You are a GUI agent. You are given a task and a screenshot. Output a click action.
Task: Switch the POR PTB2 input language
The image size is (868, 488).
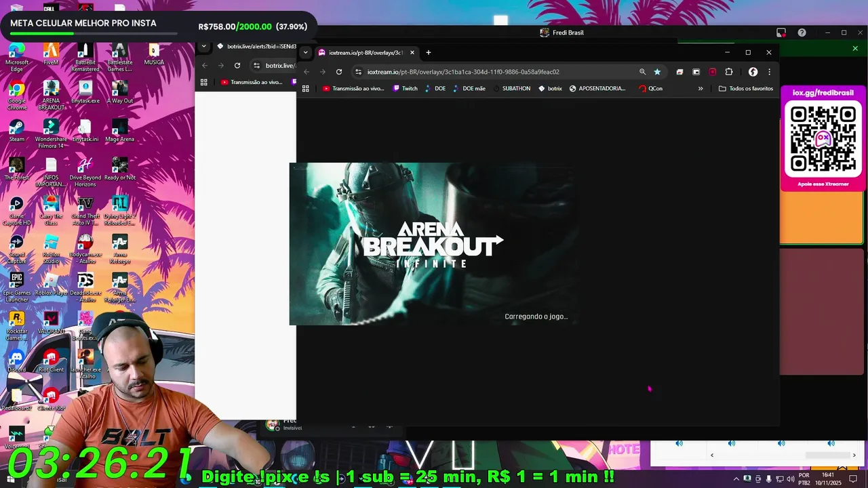pos(804,479)
